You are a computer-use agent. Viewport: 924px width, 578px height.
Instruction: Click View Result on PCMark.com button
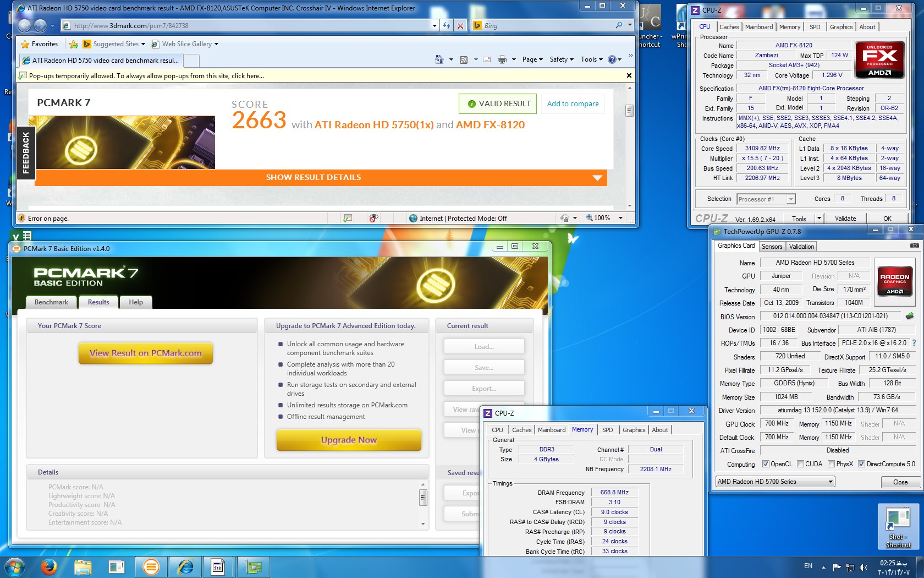tap(146, 353)
